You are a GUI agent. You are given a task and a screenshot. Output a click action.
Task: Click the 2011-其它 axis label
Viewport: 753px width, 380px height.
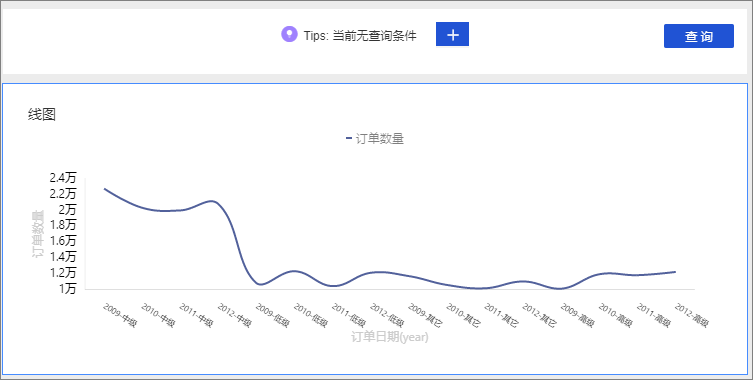[501, 315]
